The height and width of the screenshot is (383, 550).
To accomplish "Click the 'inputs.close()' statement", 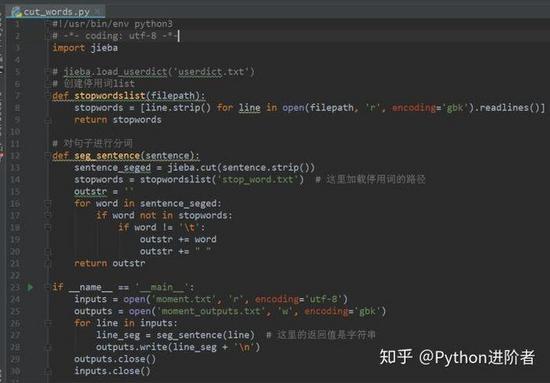I will pos(112,371).
